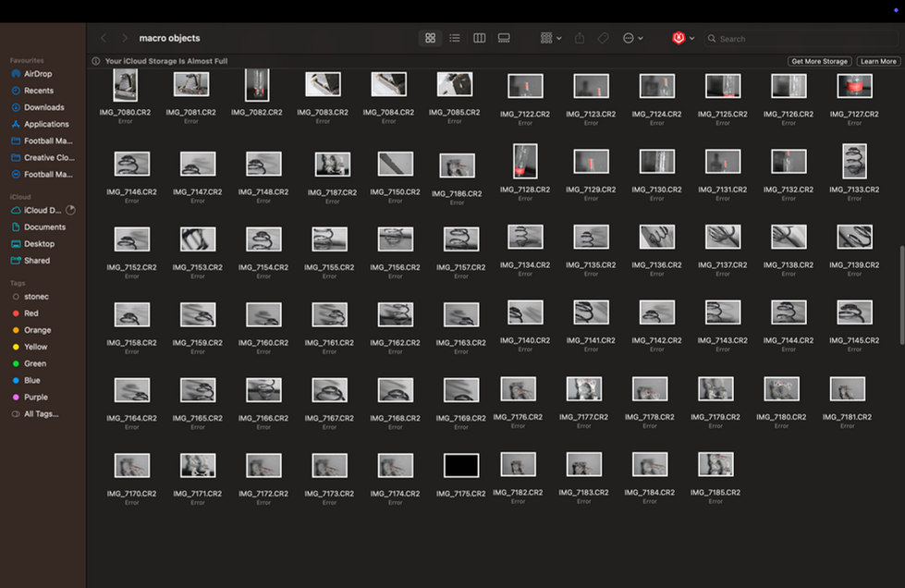The width and height of the screenshot is (905, 588).
Task: Click the macro objects window title
Action: (170, 38)
